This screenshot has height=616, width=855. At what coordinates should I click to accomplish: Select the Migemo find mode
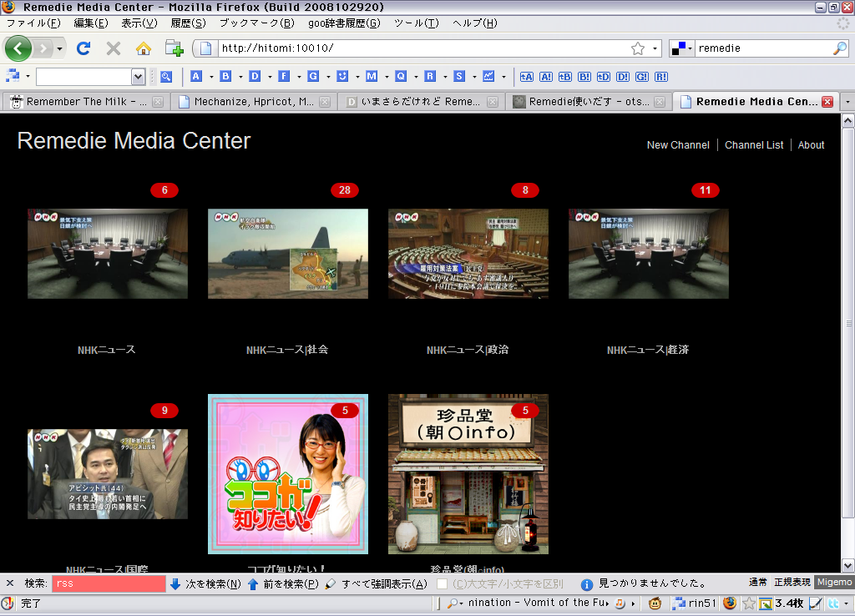(834, 583)
